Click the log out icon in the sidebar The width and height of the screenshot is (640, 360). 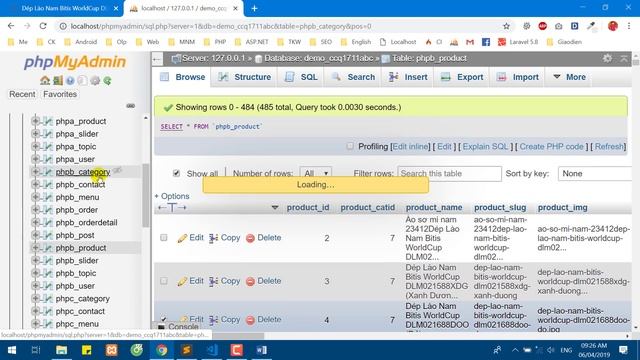[58, 80]
